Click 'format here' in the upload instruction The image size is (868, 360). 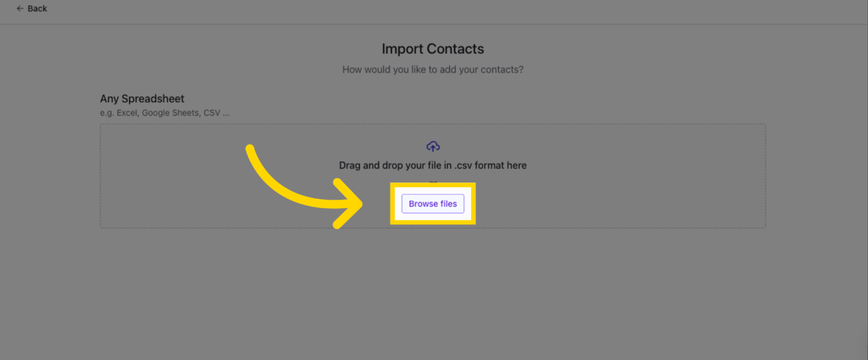500,165
